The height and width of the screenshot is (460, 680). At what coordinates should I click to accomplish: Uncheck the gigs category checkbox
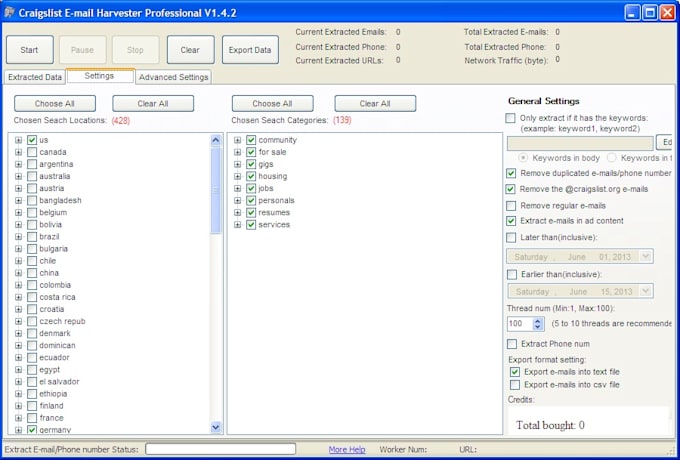[x=251, y=164]
